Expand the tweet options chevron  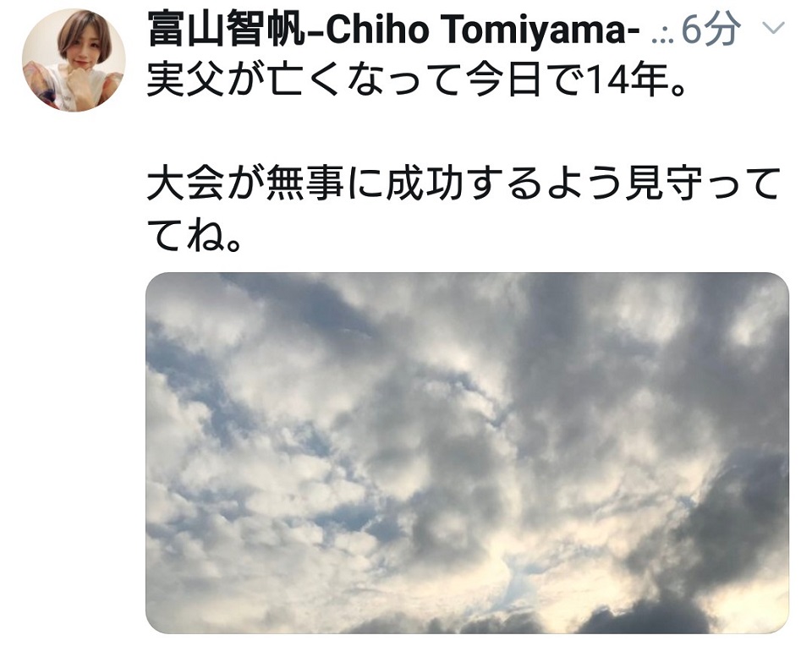(774, 28)
